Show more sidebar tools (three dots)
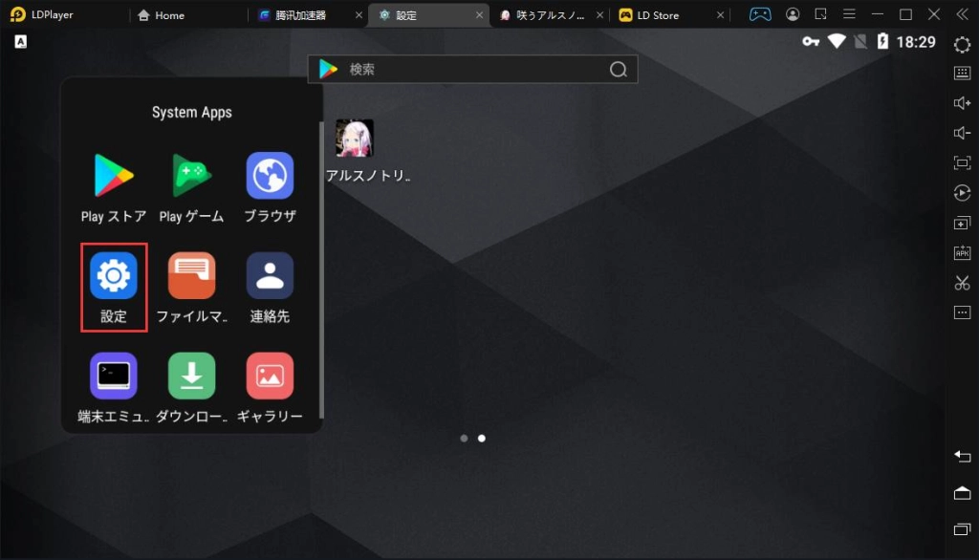Screen dimensions: 979x560 click(x=962, y=312)
